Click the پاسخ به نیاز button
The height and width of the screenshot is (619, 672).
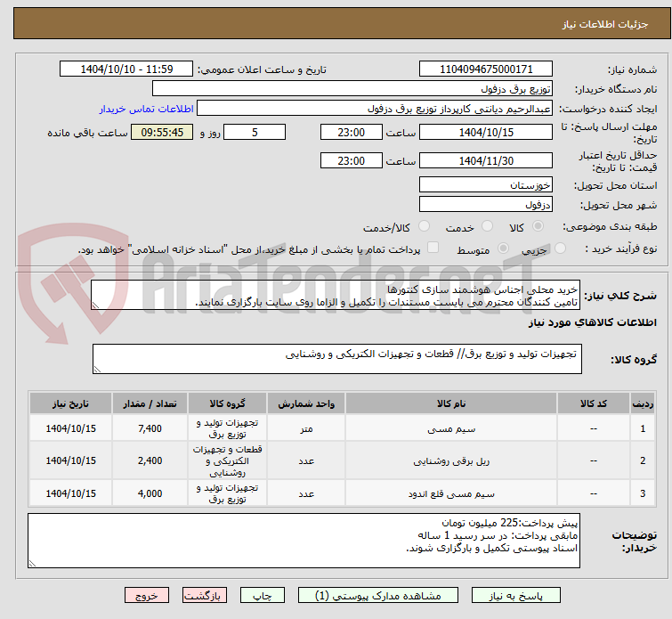pos(515,596)
